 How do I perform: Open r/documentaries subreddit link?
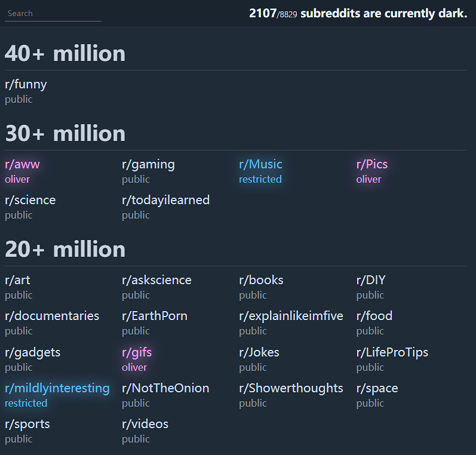[x=52, y=316]
